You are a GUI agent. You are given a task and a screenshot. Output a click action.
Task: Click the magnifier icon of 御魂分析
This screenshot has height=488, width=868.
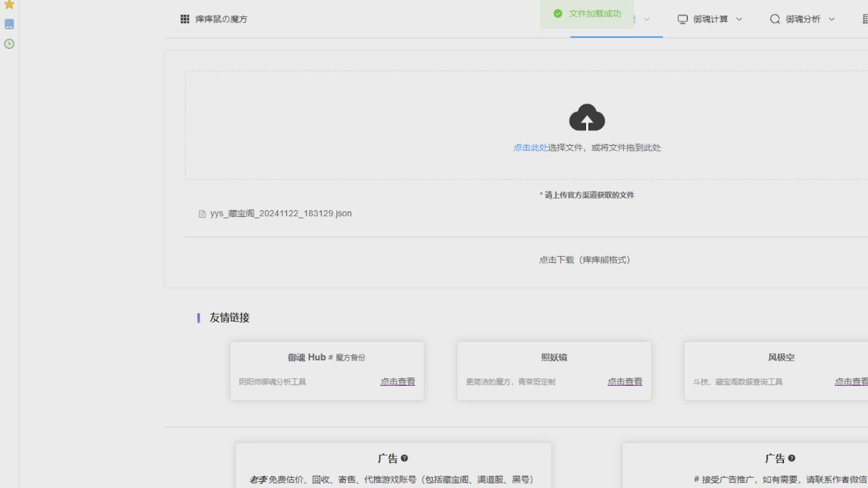(775, 19)
